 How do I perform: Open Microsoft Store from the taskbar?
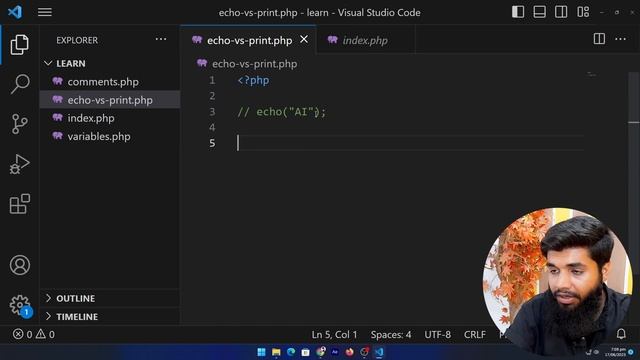click(305, 352)
